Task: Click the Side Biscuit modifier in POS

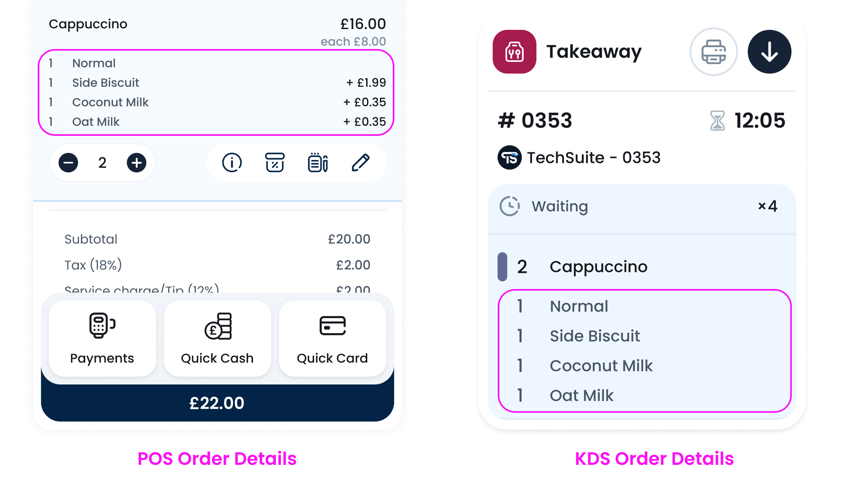Action: coord(106,83)
